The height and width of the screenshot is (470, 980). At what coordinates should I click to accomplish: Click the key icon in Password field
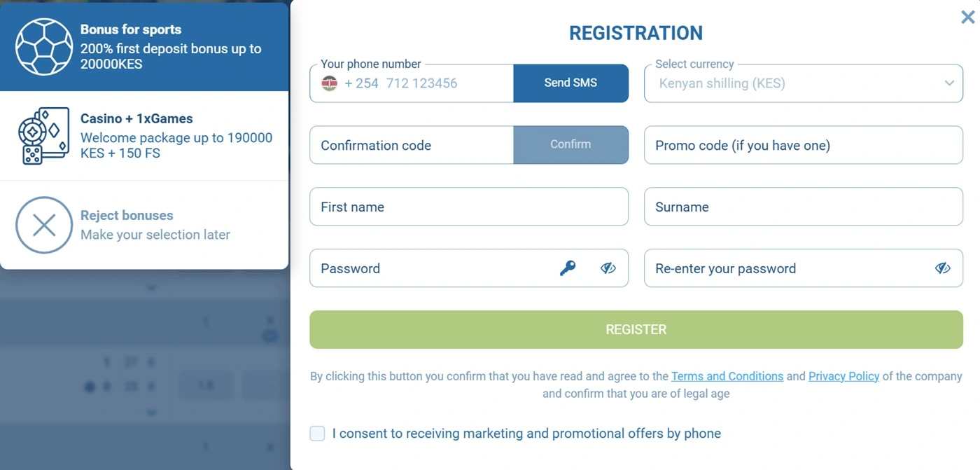(568, 268)
